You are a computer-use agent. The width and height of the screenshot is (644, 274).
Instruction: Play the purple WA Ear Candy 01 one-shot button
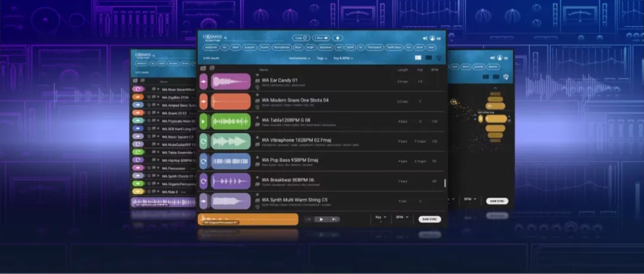(203, 81)
